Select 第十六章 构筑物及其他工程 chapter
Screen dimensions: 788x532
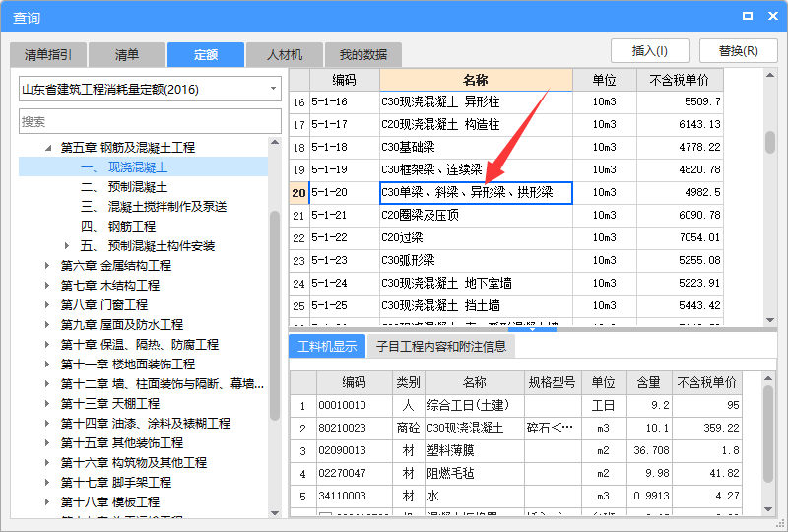[x=134, y=462]
